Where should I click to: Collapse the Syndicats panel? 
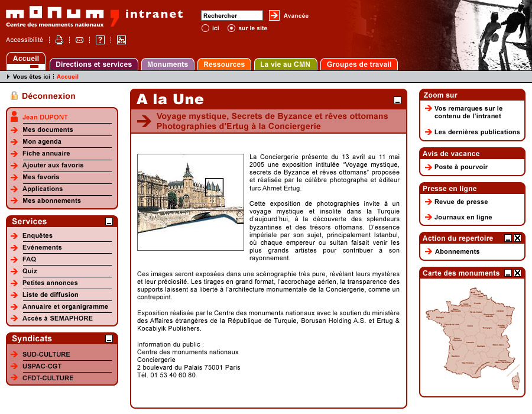tap(109, 339)
